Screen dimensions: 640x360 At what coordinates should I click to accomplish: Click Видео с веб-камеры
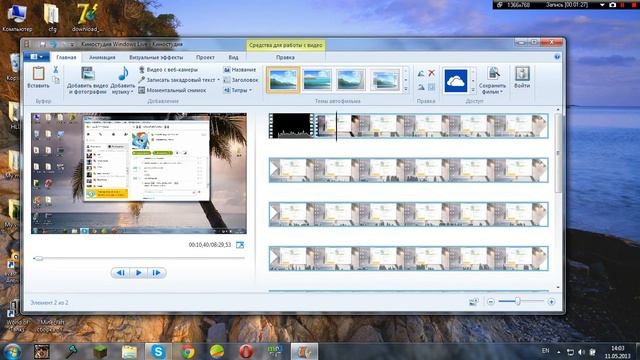point(169,70)
